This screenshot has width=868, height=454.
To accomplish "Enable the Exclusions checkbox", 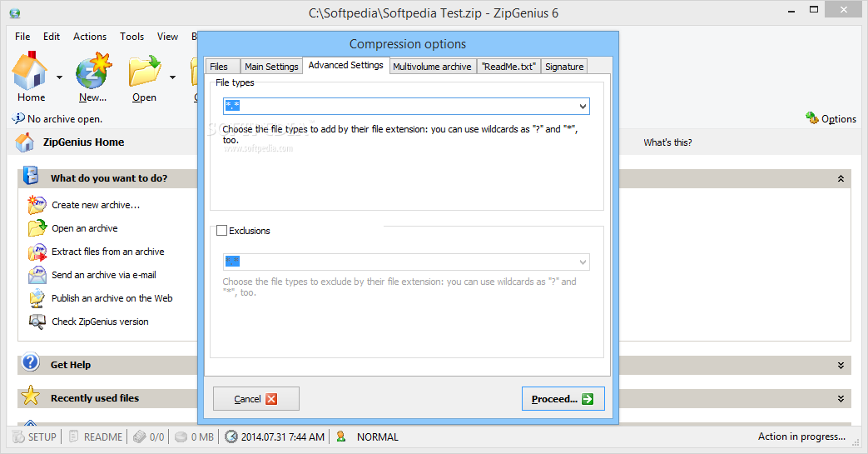I will [221, 231].
